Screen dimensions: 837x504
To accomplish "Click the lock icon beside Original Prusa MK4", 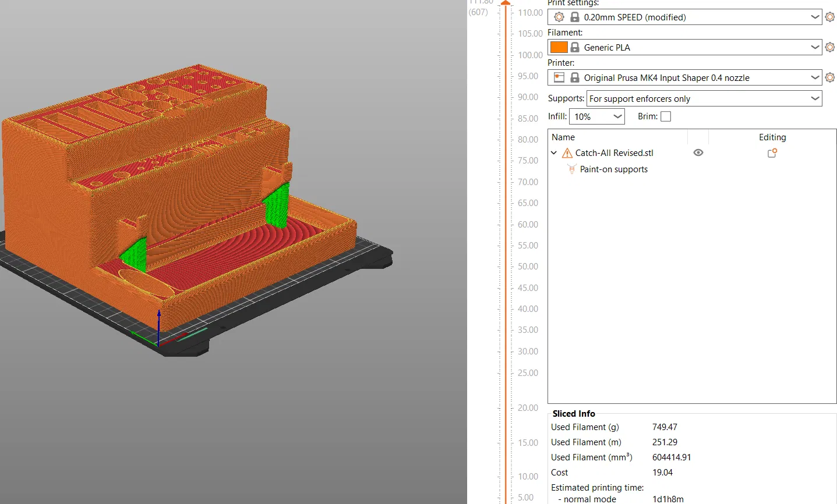I will click(x=575, y=77).
